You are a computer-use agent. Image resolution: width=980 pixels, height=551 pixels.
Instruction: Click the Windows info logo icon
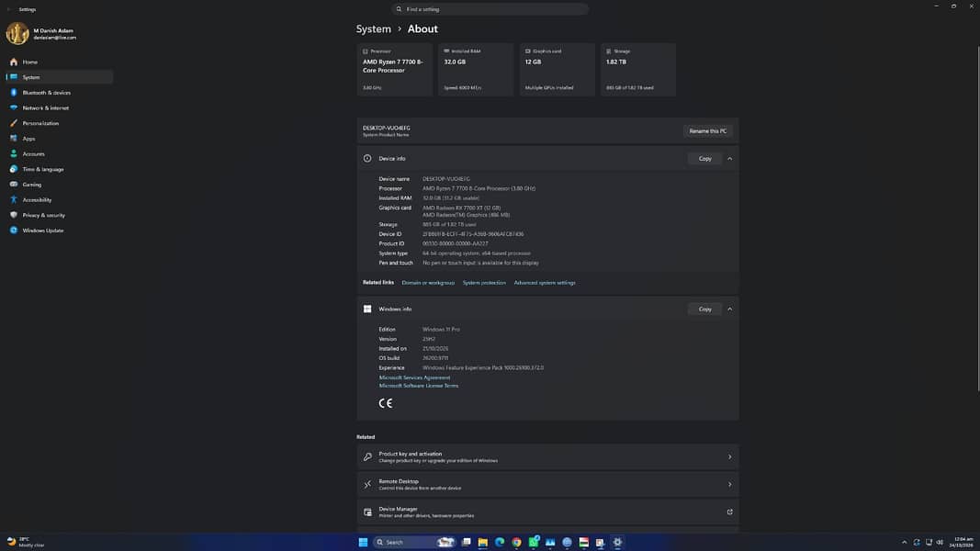(x=367, y=309)
